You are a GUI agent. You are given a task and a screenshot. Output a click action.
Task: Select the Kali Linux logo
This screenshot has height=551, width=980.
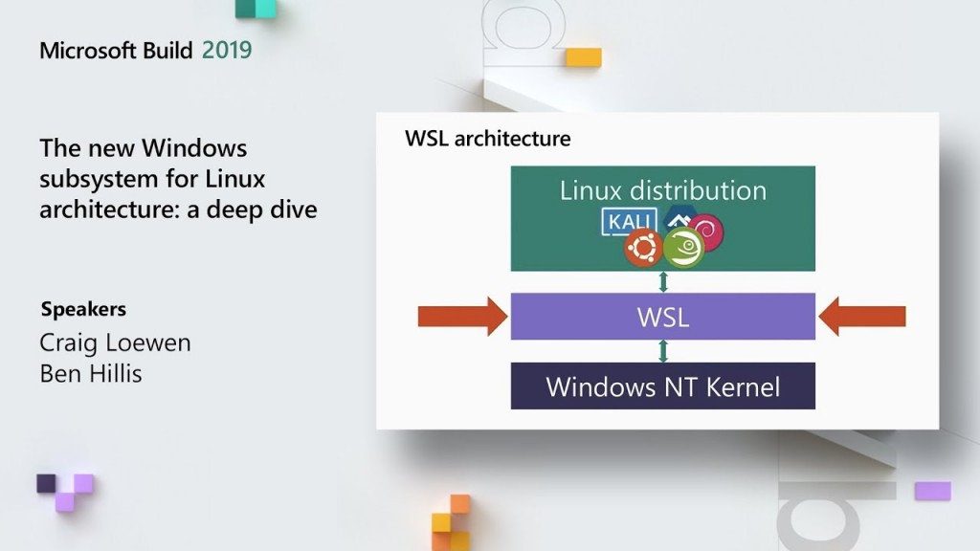pos(629,221)
